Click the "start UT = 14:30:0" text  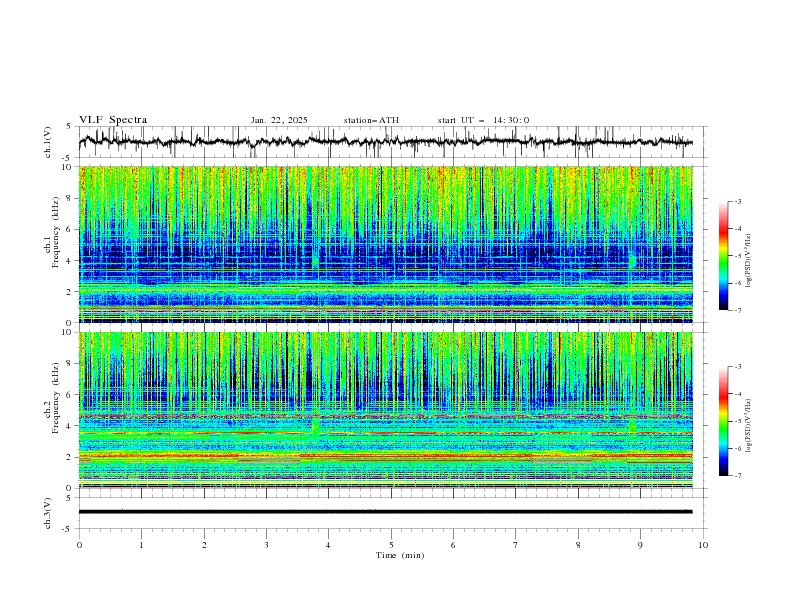pos(483,120)
